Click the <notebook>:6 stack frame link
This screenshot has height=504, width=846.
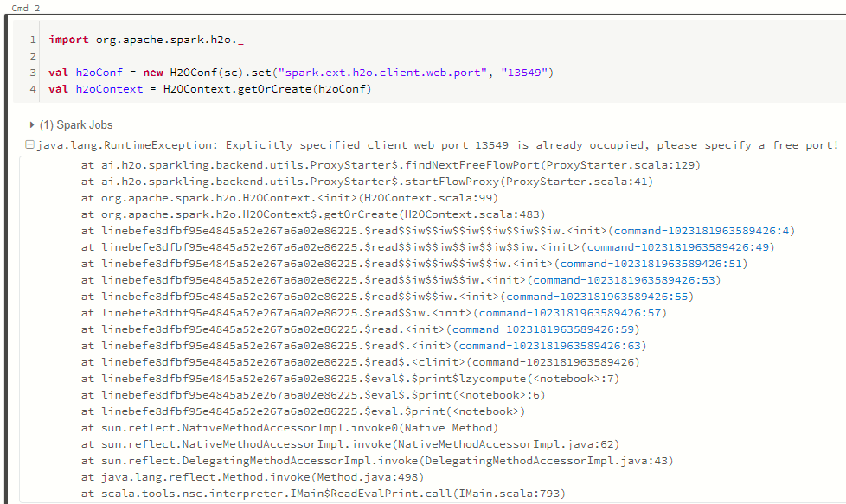coord(514,397)
